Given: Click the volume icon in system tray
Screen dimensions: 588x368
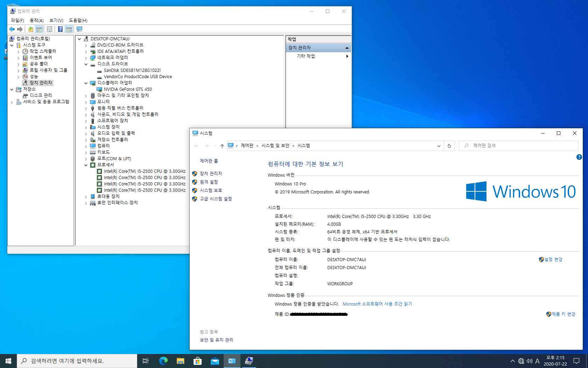Looking at the screenshot, I should point(529,361).
